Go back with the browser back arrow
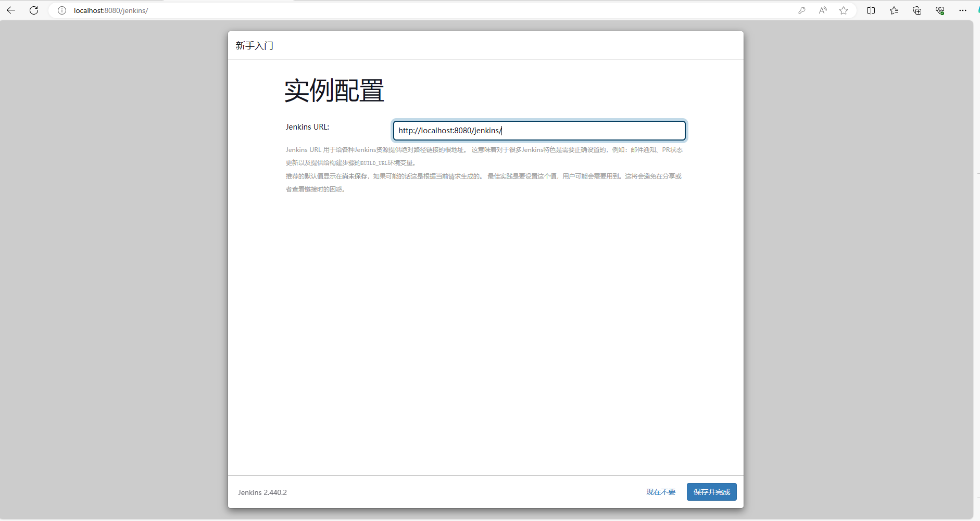 11,10
